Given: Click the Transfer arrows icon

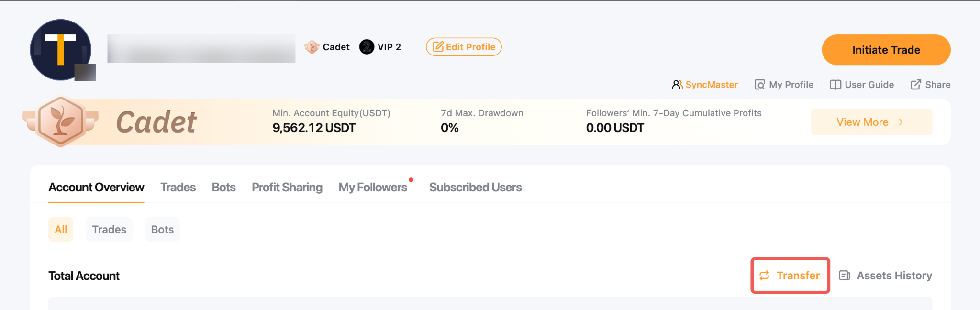Looking at the screenshot, I should click(x=764, y=276).
